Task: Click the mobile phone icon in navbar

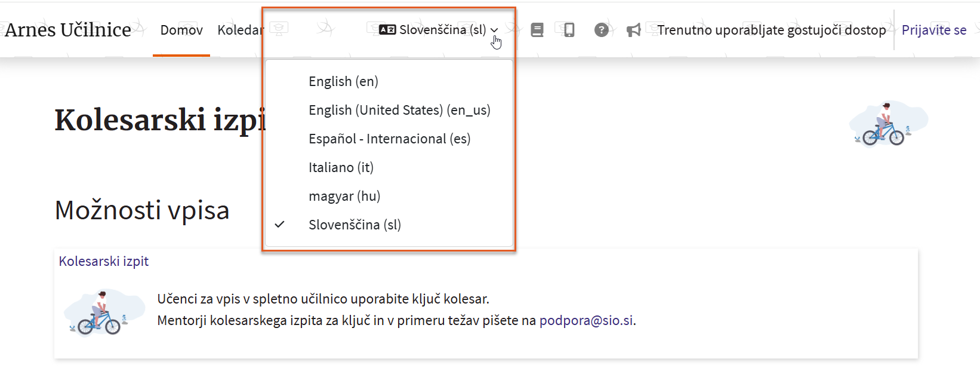Action: (569, 30)
